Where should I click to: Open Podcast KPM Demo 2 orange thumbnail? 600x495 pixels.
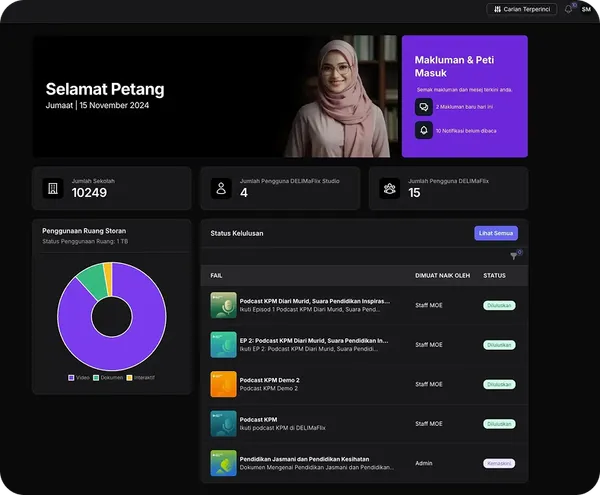click(x=223, y=384)
